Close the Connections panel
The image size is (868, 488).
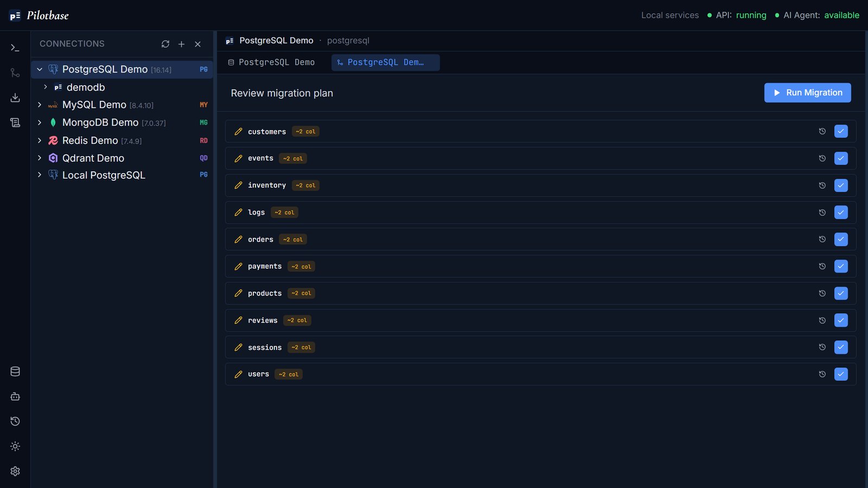pos(198,44)
